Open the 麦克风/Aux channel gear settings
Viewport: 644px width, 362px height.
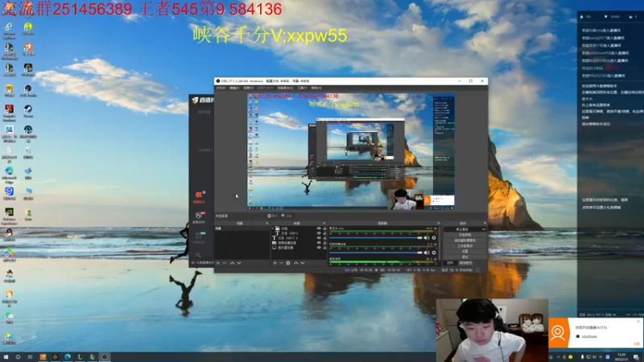click(x=434, y=237)
